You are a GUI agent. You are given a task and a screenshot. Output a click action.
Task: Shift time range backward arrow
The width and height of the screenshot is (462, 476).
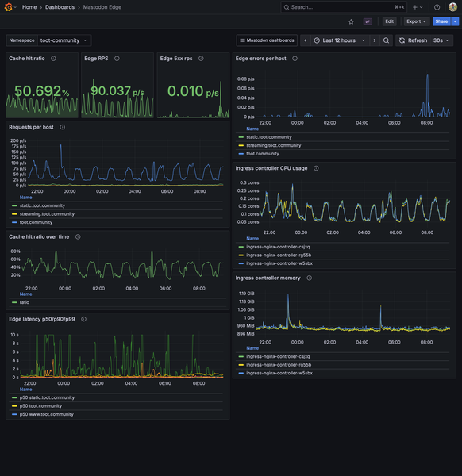pyautogui.click(x=306, y=40)
